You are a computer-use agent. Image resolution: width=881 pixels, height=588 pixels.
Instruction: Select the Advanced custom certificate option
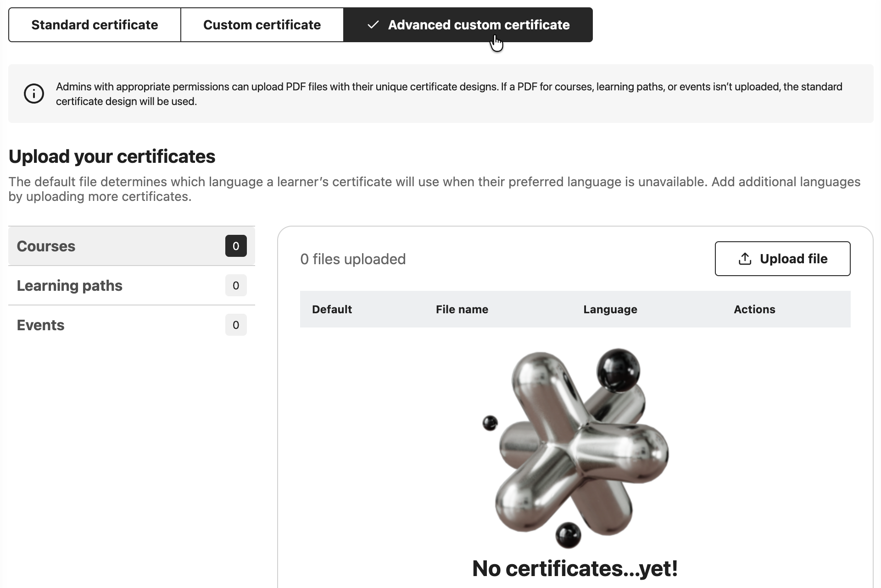479,25
